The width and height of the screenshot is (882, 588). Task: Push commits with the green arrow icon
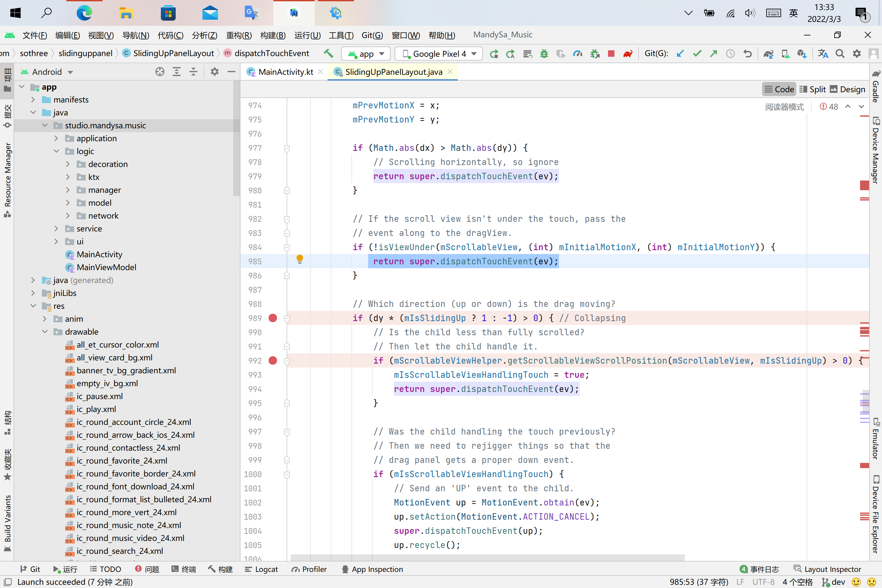tap(713, 54)
